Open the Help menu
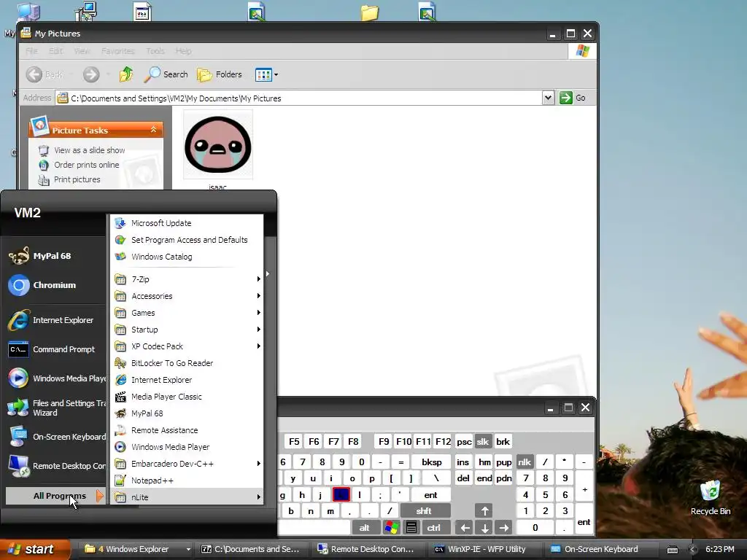 pyautogui.click(x=183, y=50)
